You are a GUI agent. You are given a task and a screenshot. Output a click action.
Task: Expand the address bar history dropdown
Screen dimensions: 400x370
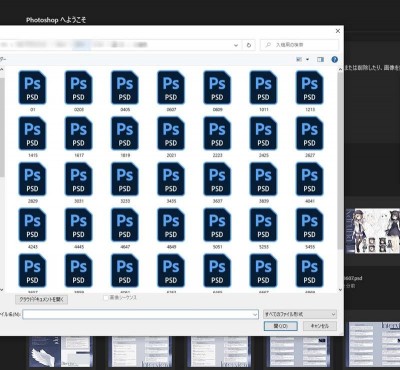236,45
